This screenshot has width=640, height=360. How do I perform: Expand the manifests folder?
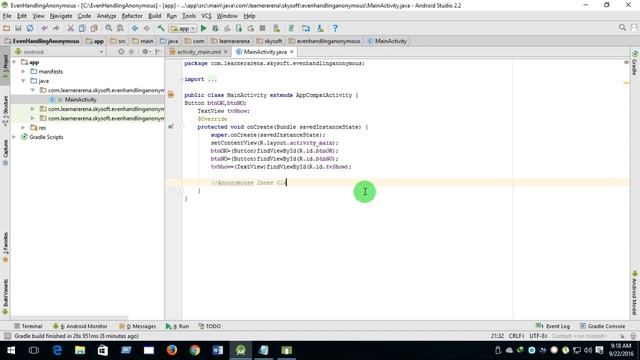click(23, 71)
